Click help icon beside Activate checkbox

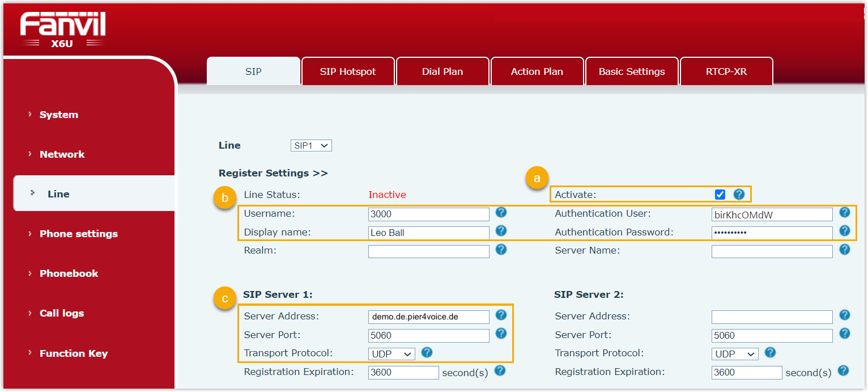[x=739, y=195]
